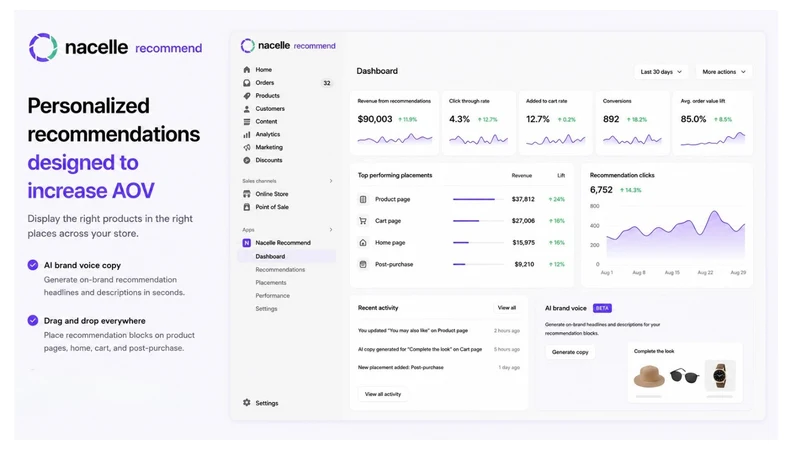Screen dimensions: 800x450
Task: Click the BETA badge next to AI brand voice
Action: pos(602,308)
